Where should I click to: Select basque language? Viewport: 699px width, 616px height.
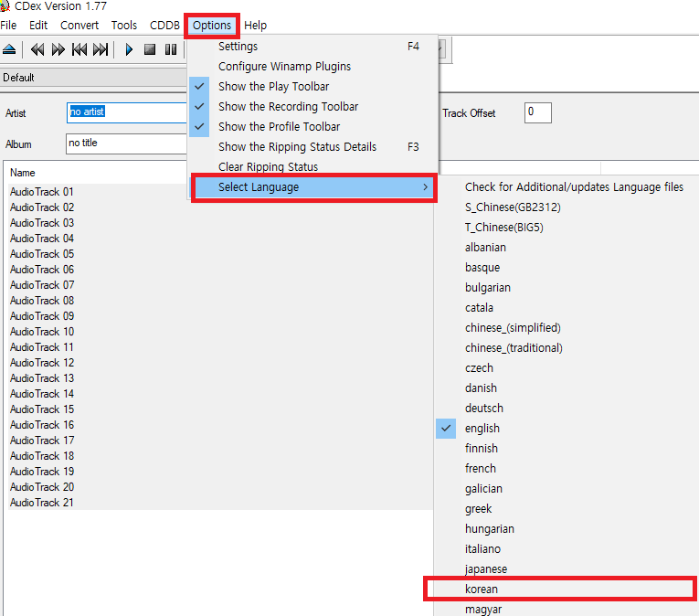pos(567,267)
